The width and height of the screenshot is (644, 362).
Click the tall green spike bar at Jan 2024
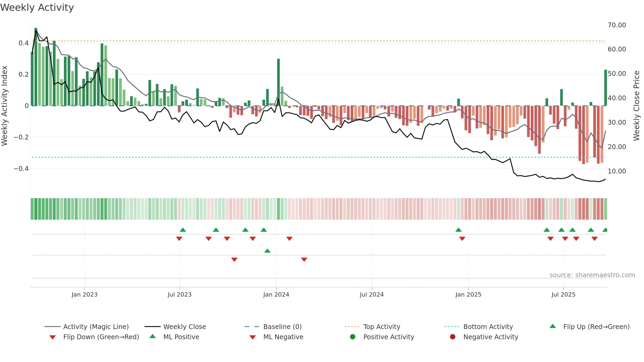pyautogui.click(x=279, y=82)
